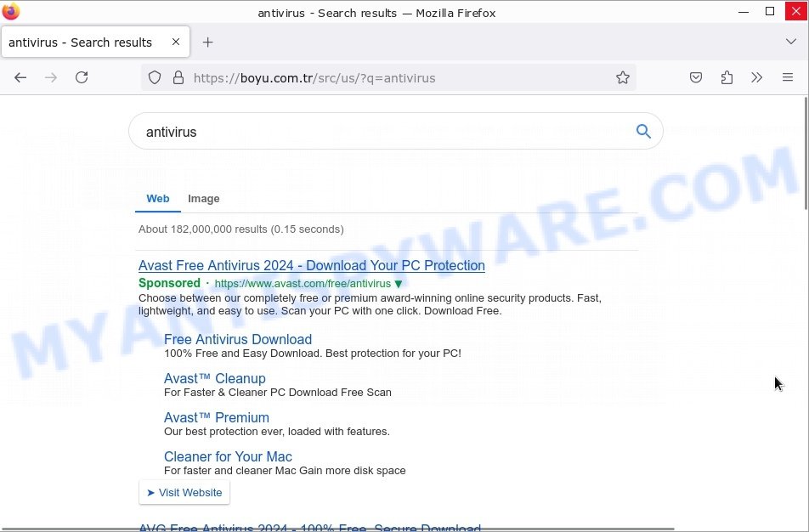The height and width of the screenshot is (532, 809).
Task: Reload the current page
Action: 82,78
